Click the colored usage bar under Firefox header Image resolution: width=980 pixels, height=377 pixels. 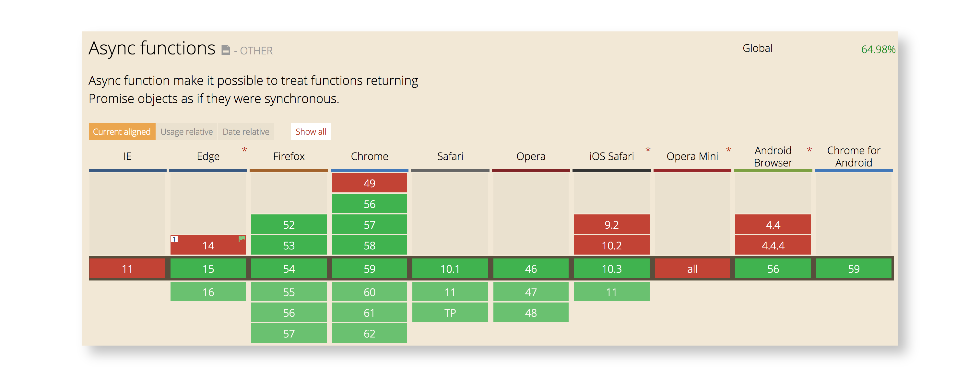pyautogui.click(x=289, y=170)
